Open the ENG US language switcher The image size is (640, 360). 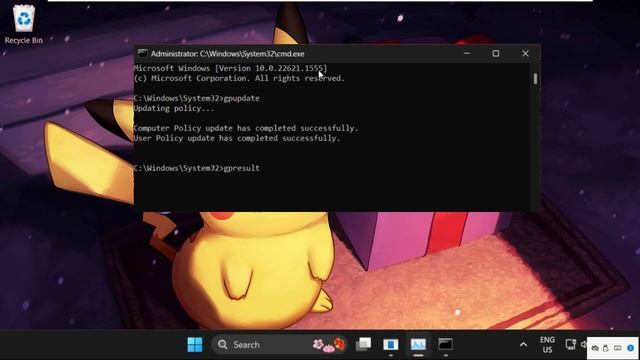pos(547,345)
